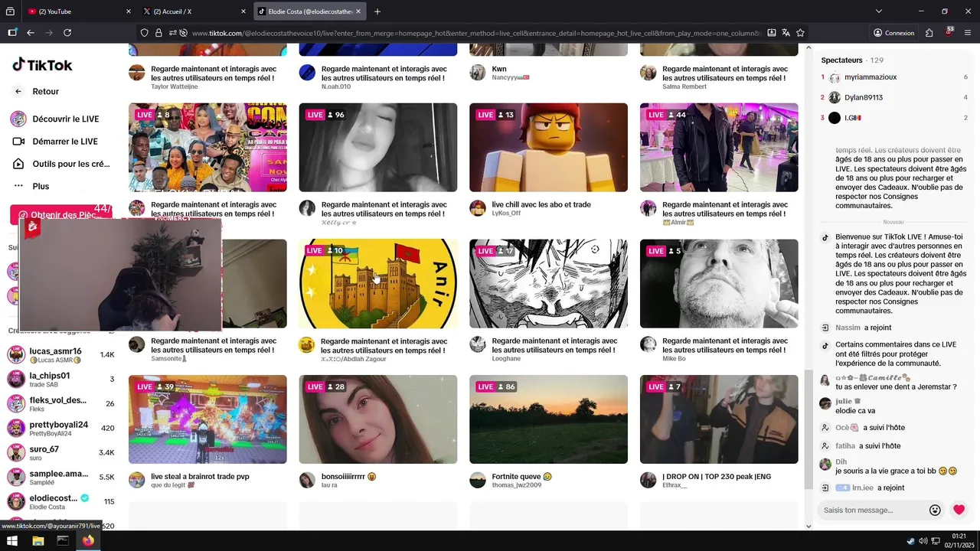Focus the Saisis ton message field
980x551 pixels.
(x=870, y=510)
